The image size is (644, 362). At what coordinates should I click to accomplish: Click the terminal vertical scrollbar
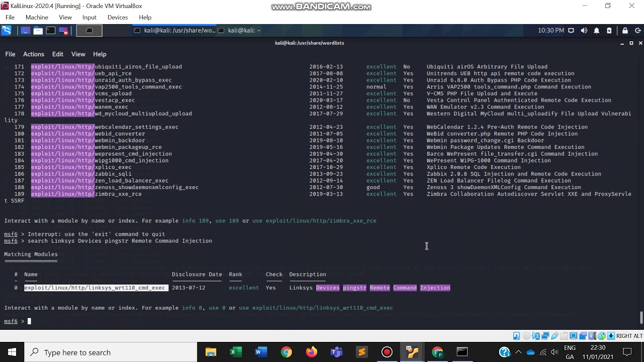pos(641,318)
